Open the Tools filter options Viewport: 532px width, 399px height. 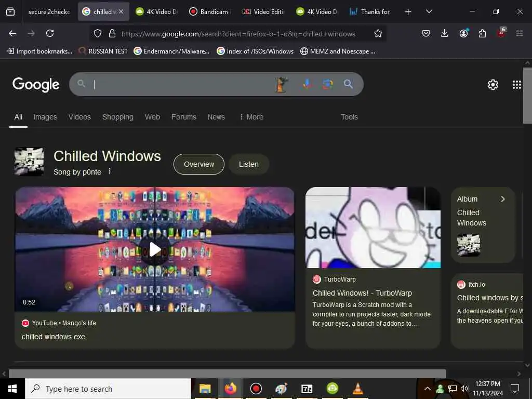tap(349, 117)
